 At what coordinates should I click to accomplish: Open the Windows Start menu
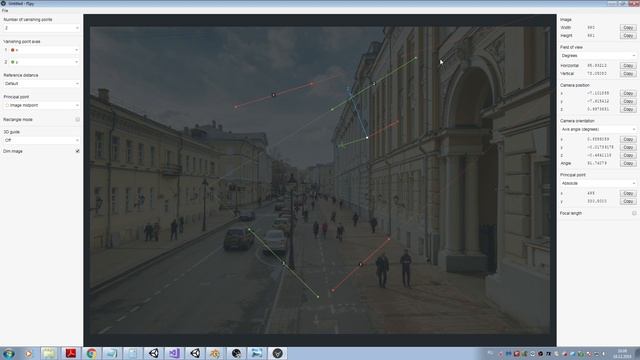pyautogui.click(x=8, y=353)
